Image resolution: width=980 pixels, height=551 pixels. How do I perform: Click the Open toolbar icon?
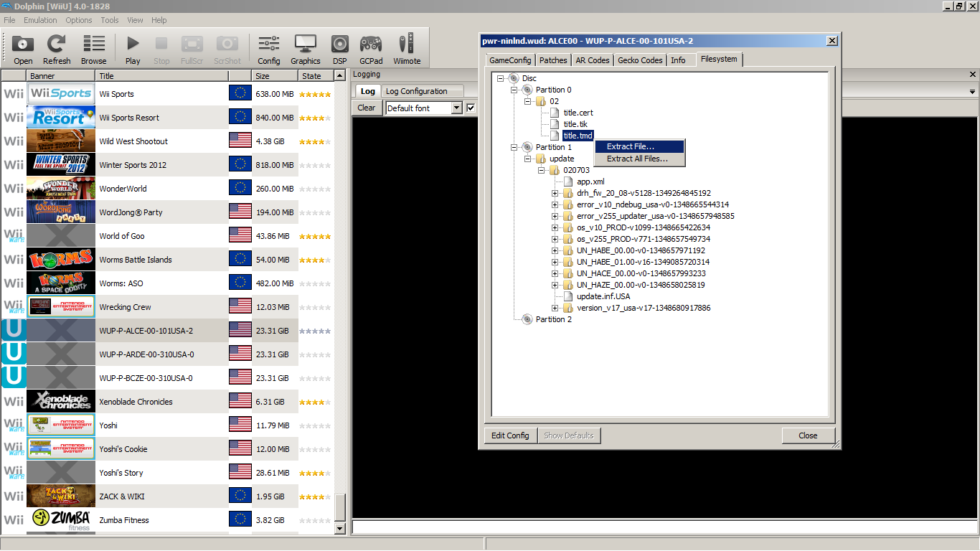(23, 49)
